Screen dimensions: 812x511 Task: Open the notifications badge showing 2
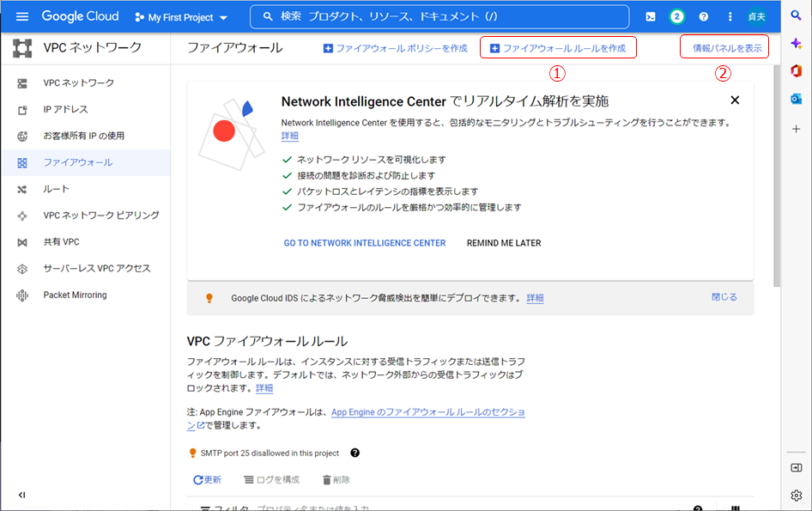(677, 16)
